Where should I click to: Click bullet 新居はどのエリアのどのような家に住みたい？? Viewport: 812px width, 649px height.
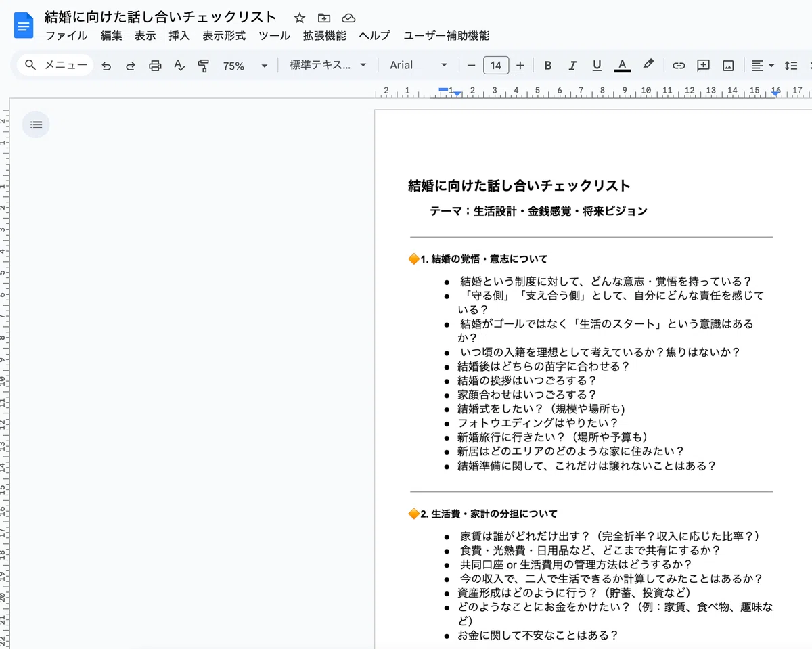click(x=570, y=451)
